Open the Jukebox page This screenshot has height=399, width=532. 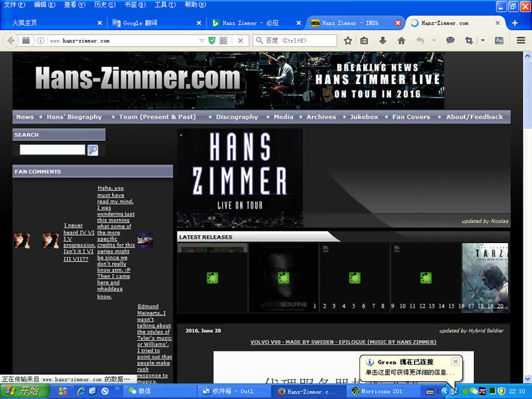point(364,117)
